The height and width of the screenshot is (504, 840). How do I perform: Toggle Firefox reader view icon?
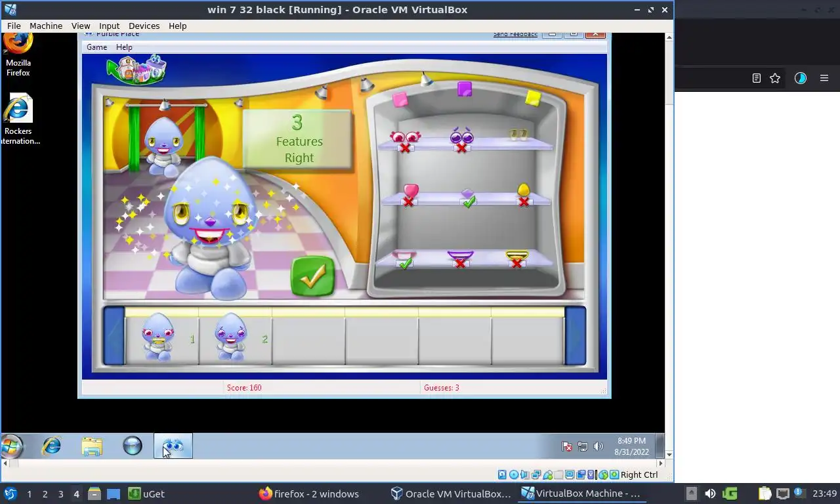[757, 78]
